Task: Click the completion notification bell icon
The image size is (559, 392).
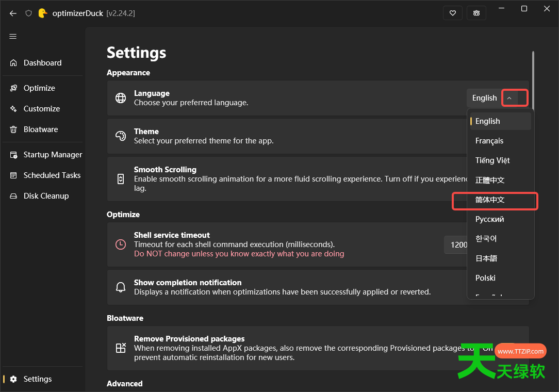Action: point(121,287)
